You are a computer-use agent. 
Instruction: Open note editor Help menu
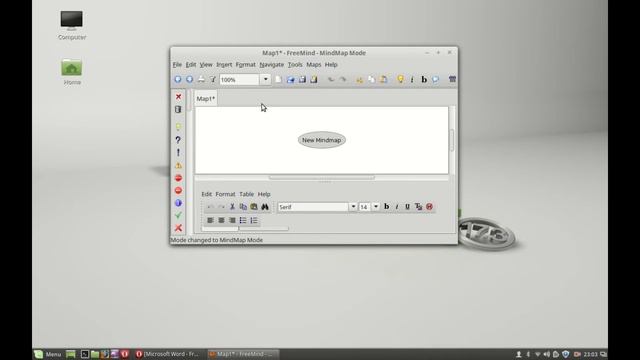264,194
